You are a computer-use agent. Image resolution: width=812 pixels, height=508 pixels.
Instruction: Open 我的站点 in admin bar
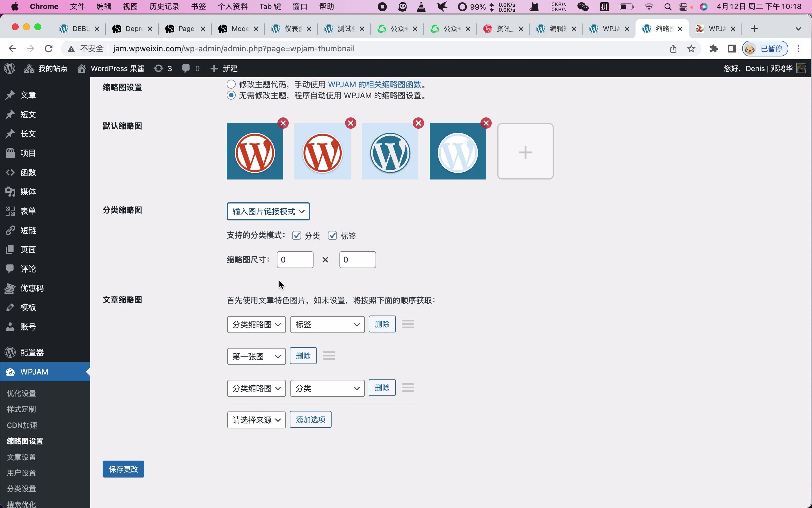coord(45,69)
